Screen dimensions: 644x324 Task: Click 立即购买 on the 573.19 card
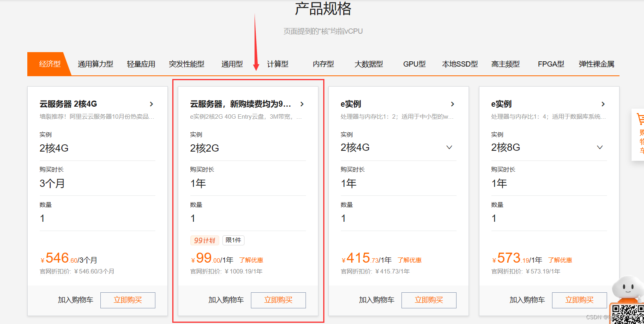point(579,300)
